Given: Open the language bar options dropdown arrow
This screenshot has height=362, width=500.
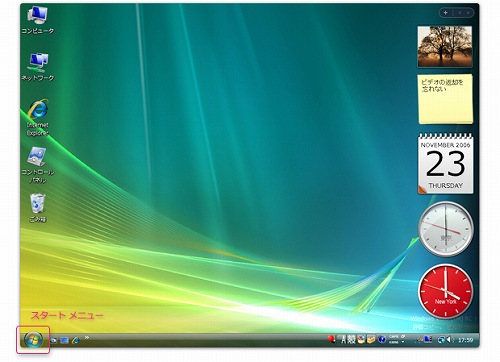Looking at the screenshot, I should coord(403,342).
